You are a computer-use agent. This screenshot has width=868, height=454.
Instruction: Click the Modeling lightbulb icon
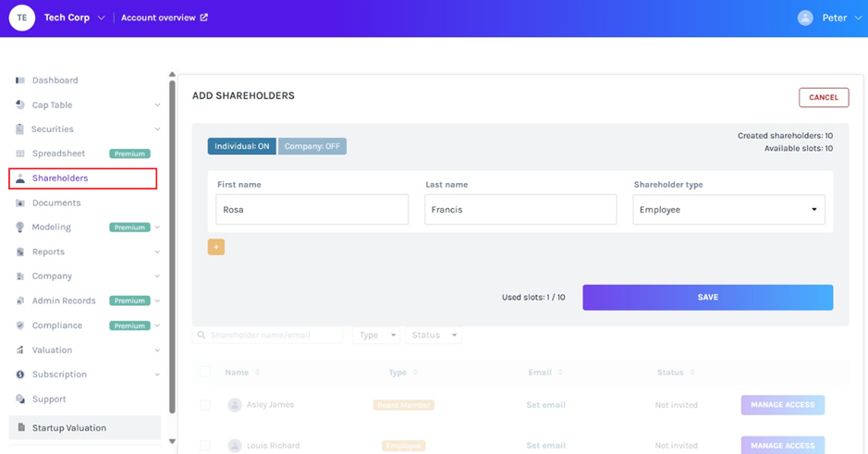pos(20,227)
